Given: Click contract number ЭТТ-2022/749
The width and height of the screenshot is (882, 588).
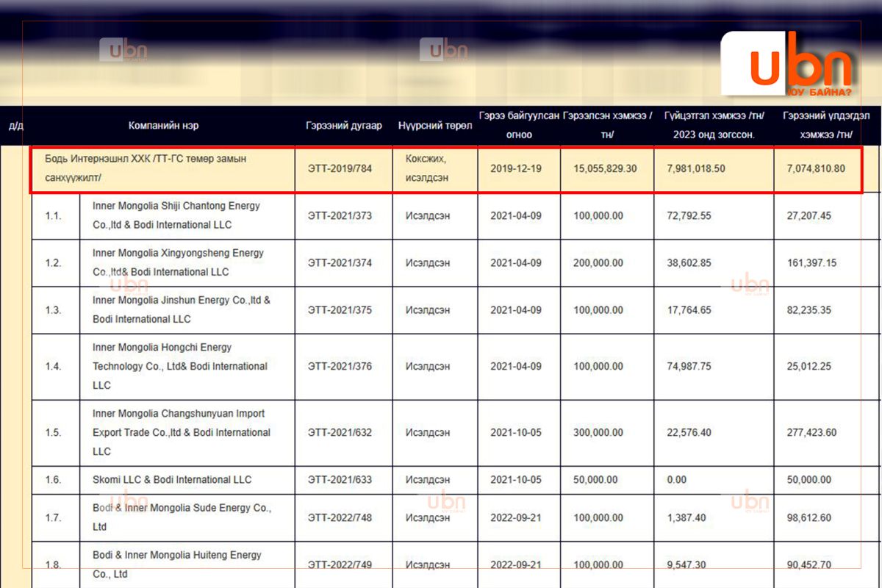Looking at the screenshot, I should pyautogui.click(x=340, y=564).
